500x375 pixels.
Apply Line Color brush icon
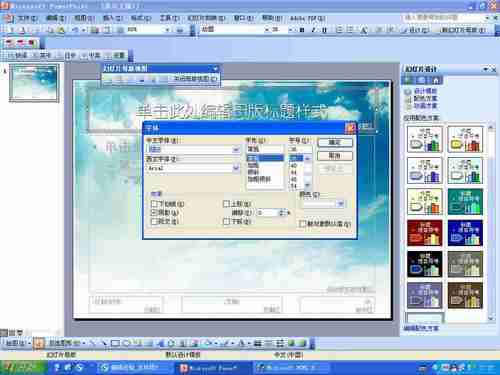pyautogui.click(x=226, y=343)
